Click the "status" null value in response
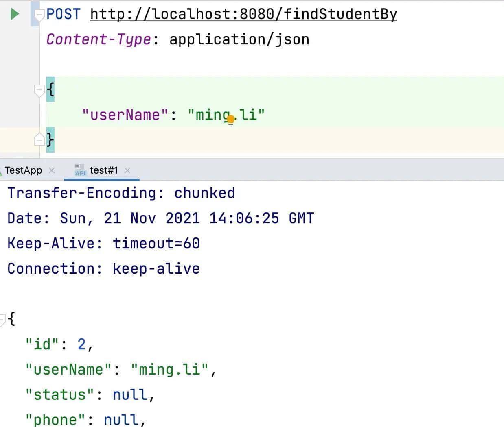Image resolution: width=504 pixels, height=427 pixels. (x=130, y=395)
